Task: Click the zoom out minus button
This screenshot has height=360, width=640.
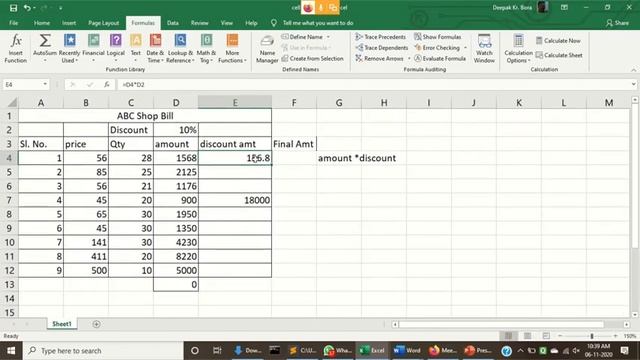Action: coord(560,336)
